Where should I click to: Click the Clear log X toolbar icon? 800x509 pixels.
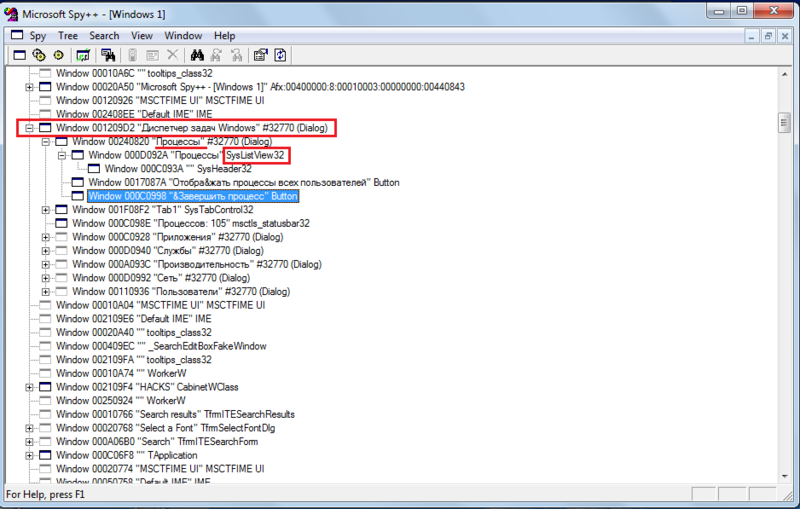tap(172, 55)
